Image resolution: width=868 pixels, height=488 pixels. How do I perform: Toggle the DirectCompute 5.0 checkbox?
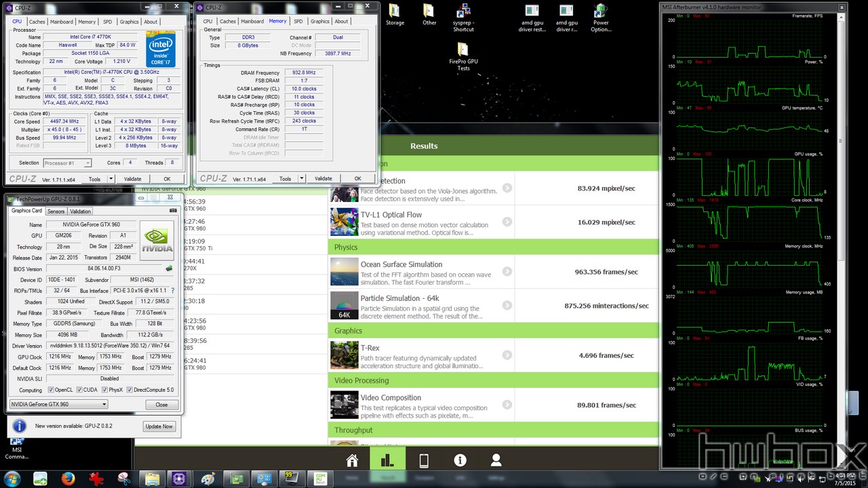[130, 390]
